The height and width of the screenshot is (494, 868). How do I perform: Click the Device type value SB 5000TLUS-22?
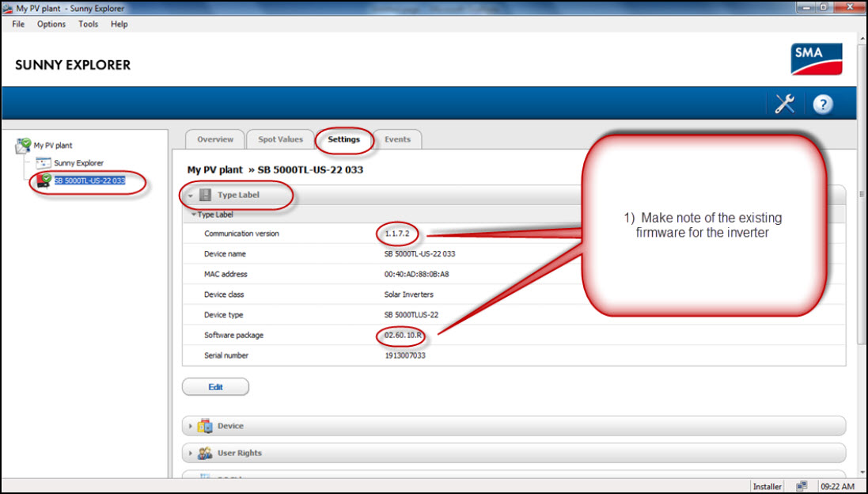[x=411, y=315]
